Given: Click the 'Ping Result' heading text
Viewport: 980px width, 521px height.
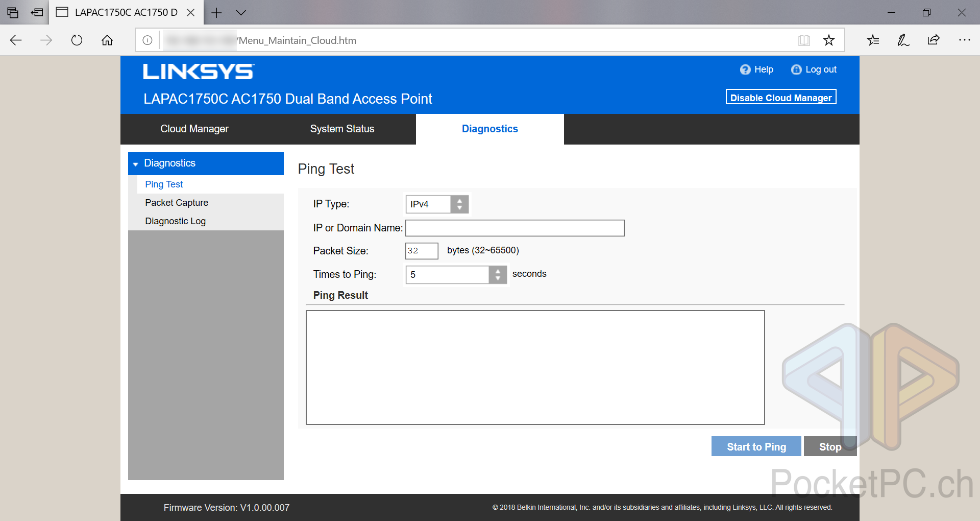Looking at the screenshot, I should tap(340, 295).
